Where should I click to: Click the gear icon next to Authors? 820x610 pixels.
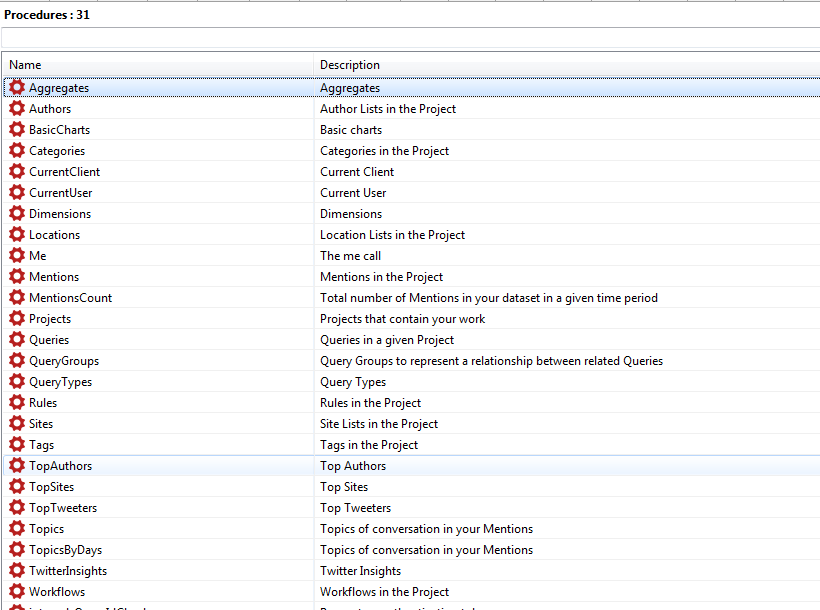[x=17, y=109]
